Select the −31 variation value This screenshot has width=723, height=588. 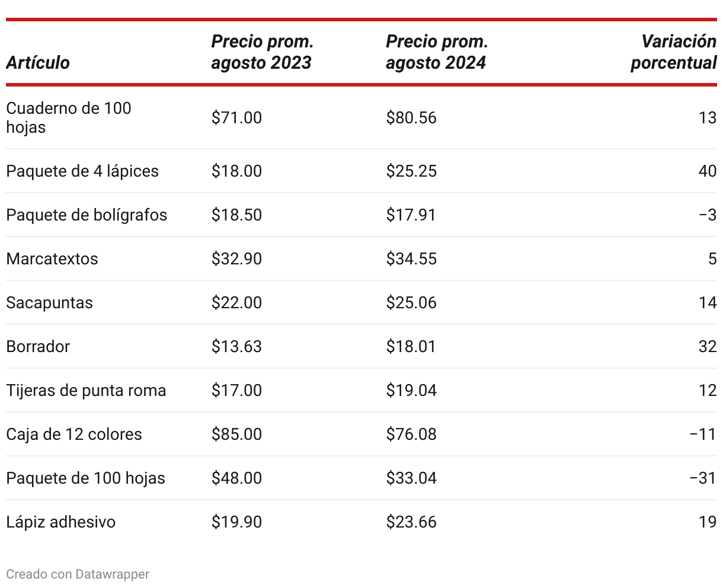tap(703, 478)
